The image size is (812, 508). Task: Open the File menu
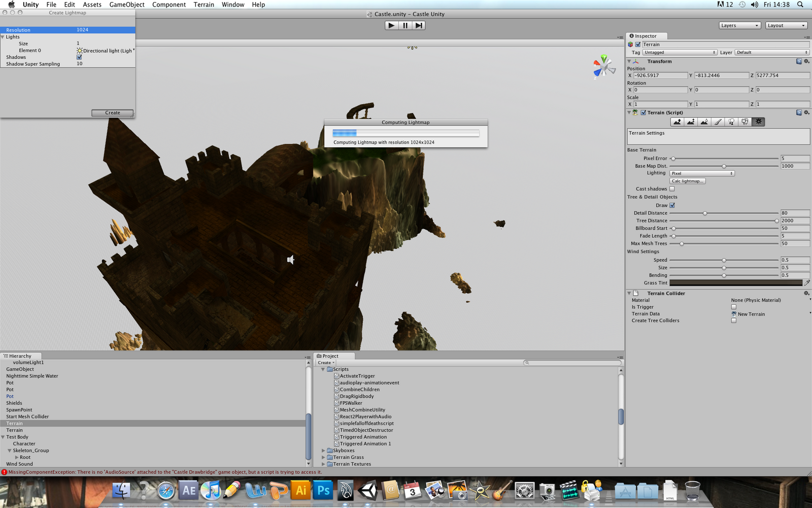click(x=51, y=5)
